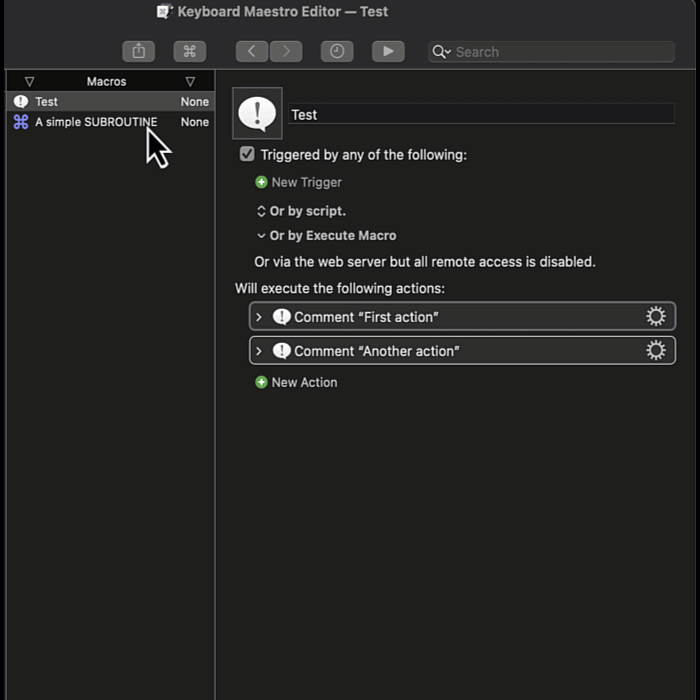Click the right sort triangle in Macros header
700x700 pixels.
190,82
